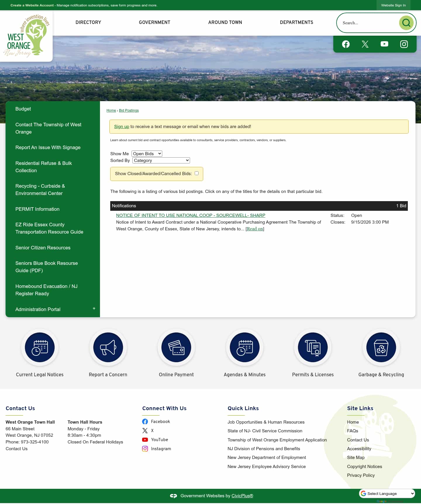Open the Facebook icon in header
The width and height of the screenshot is (421, 504).
[346, 44]
